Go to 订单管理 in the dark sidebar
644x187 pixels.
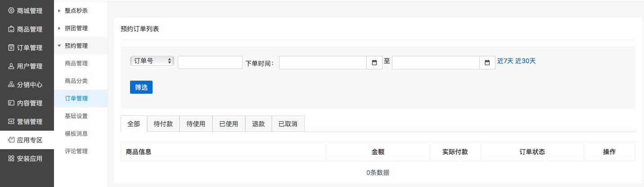27,48
